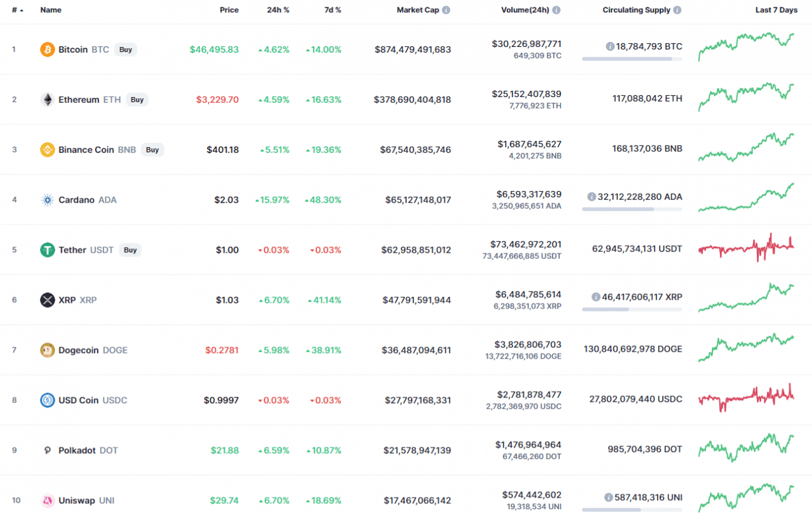The image size is (812, 518).
Task: Click Binance Coin market cap $67,540,385,746
Action: click(416, 150)
